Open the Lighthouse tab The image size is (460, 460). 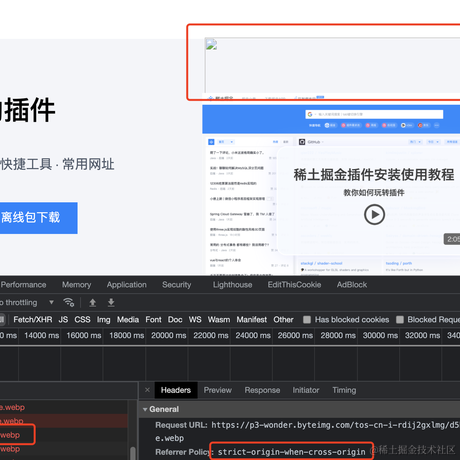pyautogui.click(x=232, y=285)
